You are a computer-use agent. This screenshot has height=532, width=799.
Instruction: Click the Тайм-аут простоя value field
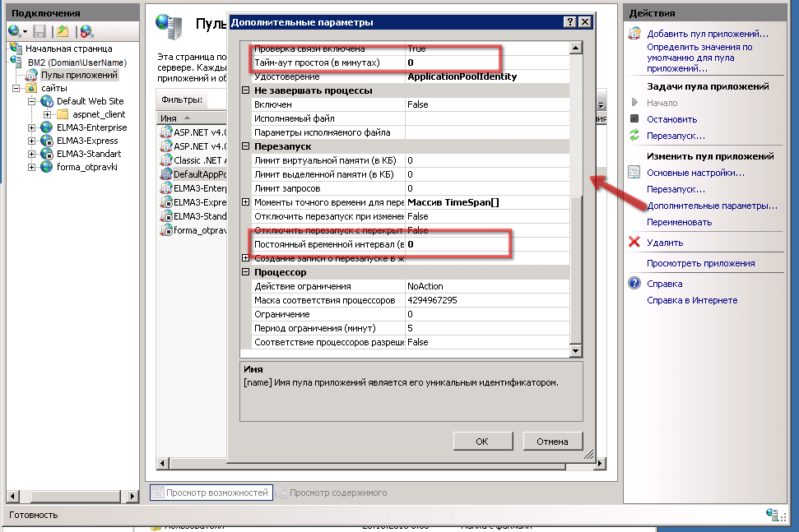[x=485, y=62]
